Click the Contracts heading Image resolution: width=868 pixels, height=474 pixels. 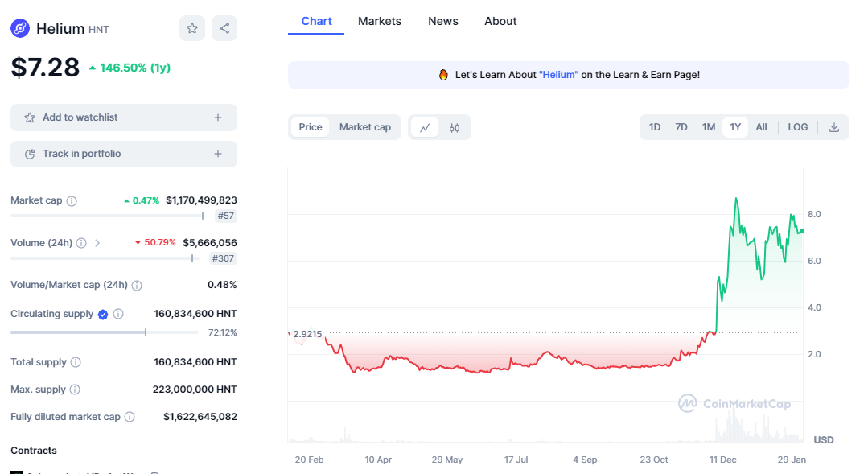point(34,451)
